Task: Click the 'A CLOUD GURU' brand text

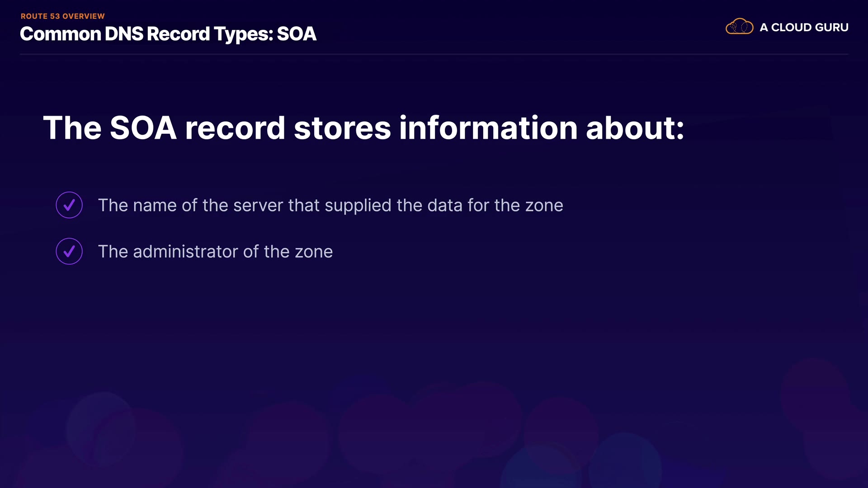Action: [x=804, y=28]
